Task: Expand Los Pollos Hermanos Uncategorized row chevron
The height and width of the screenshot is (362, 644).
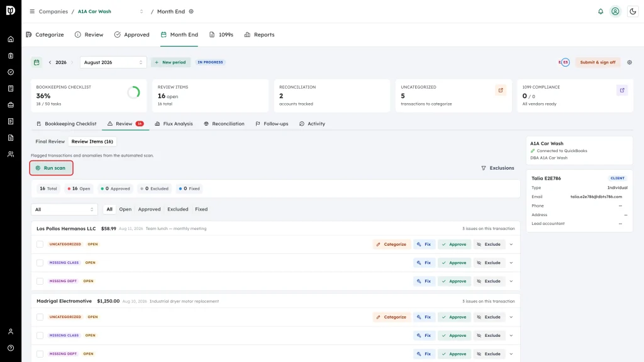Action: click(511, 244)
